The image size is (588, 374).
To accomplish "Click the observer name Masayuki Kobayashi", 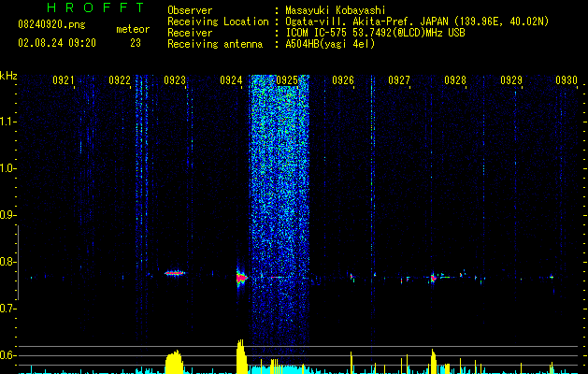I will click(336, 10).
